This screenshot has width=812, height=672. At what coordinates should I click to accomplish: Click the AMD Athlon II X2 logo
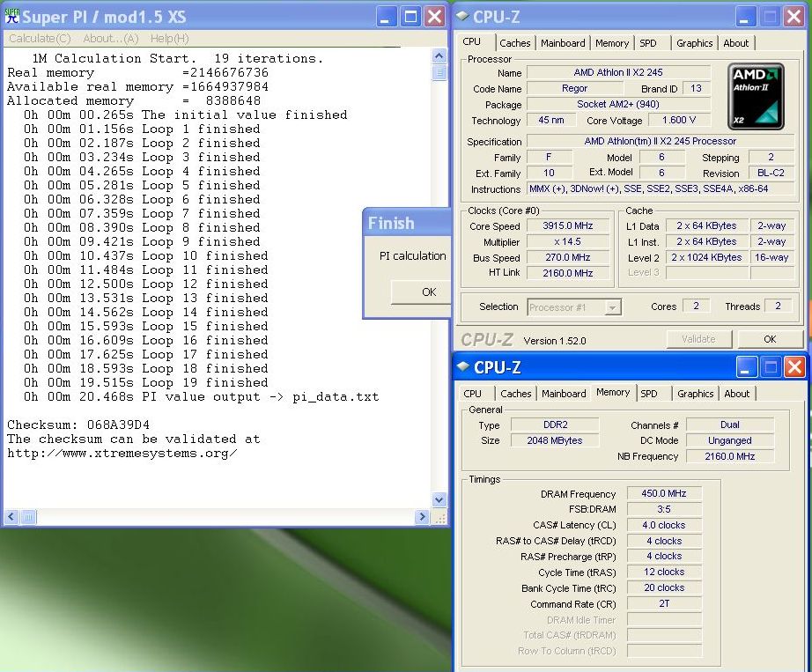(x=757, y=96)
